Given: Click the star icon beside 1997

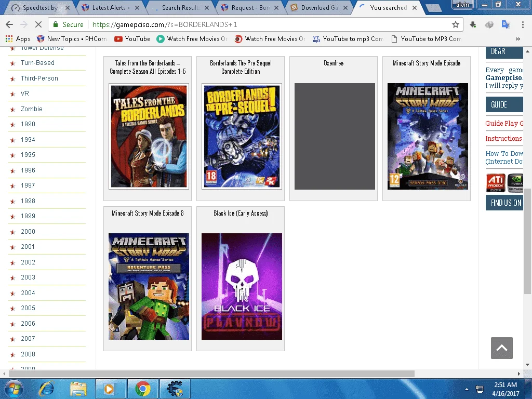Looking at the screenshot, I should [13, 186].
